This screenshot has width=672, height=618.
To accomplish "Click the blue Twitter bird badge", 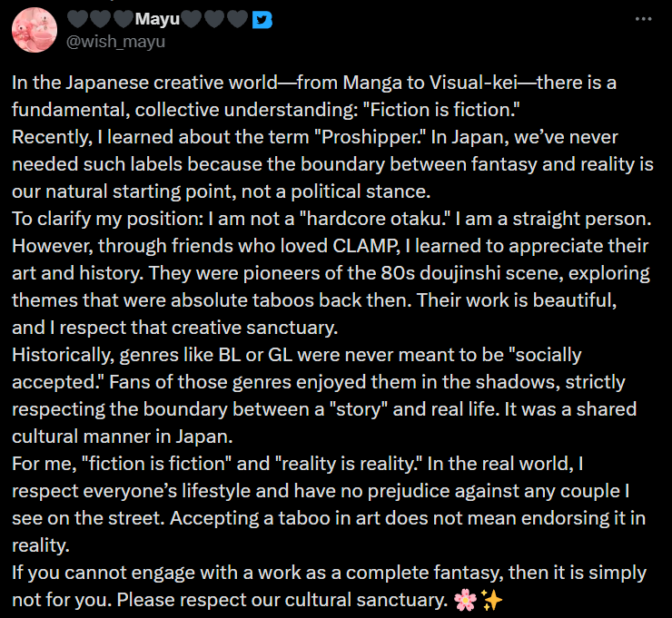I will pyautogui.click(x=261, y=20).
